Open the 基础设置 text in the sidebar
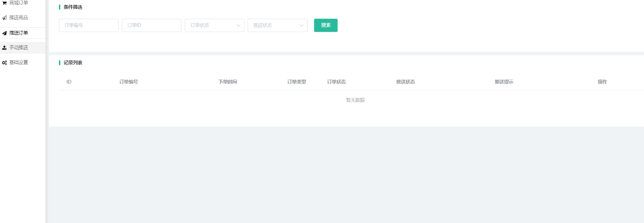 [x=19, y=63]
